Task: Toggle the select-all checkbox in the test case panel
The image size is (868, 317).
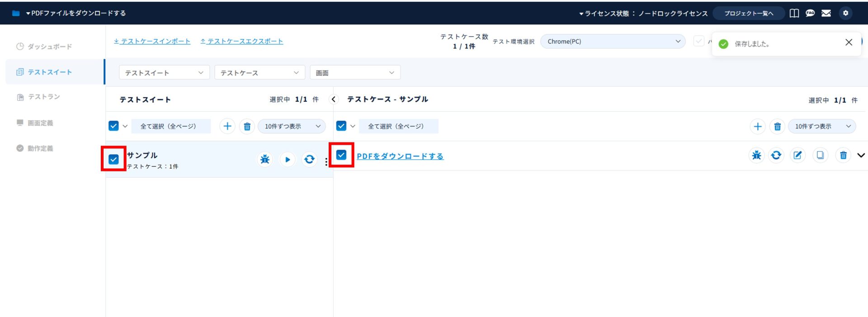Action: [x=341, y=126]
